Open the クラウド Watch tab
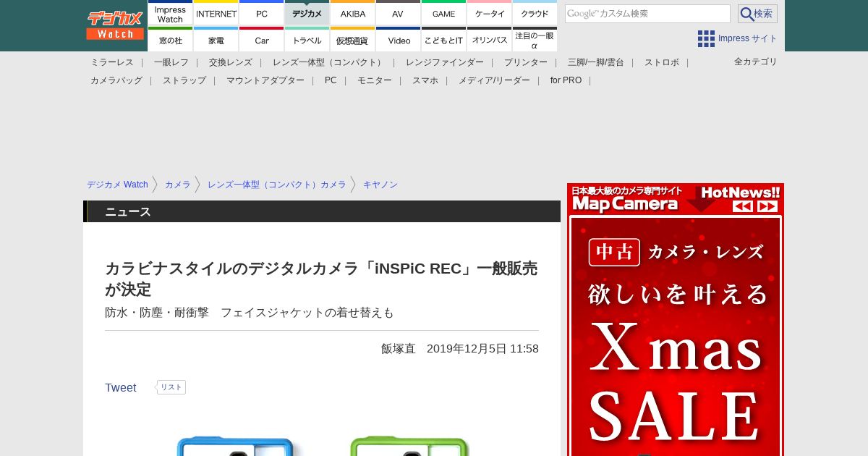The height and width of the screenshot is (456, 868). [535, 12]
